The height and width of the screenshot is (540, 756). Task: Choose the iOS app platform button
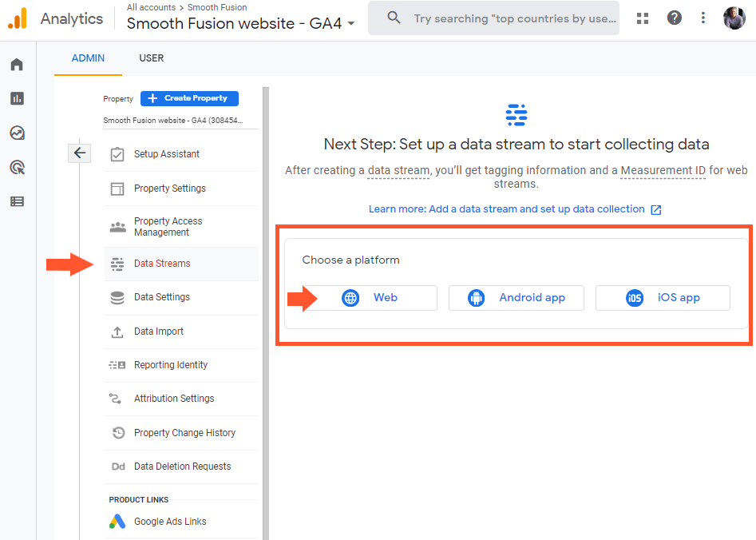663,298
